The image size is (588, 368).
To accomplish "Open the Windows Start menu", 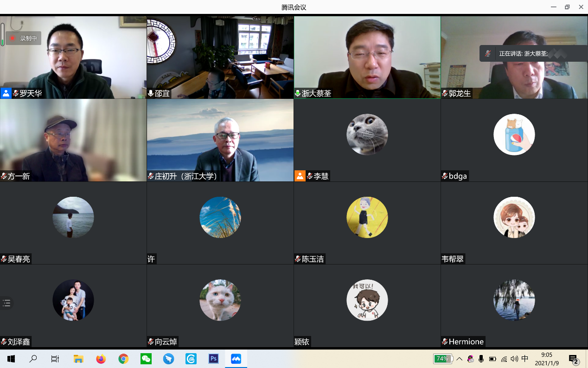I will [x=11, y=359].
